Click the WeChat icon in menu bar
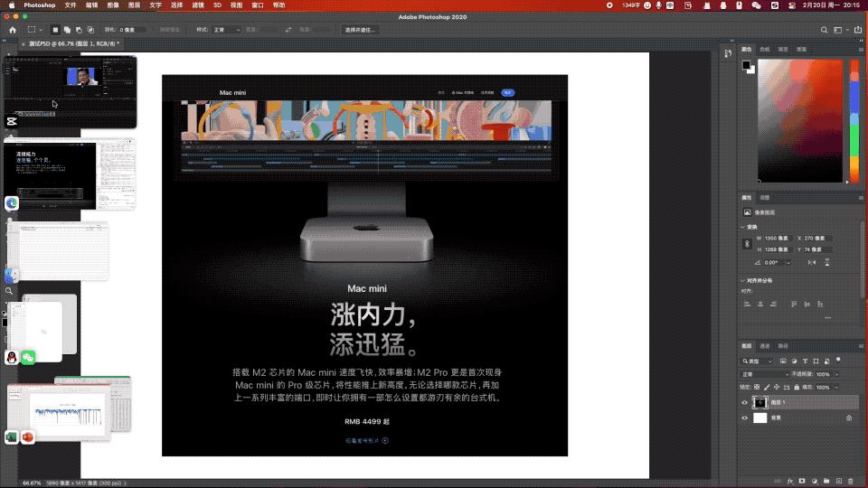The width and height of the screenshot is (868, 488). (x=756, y=5)
